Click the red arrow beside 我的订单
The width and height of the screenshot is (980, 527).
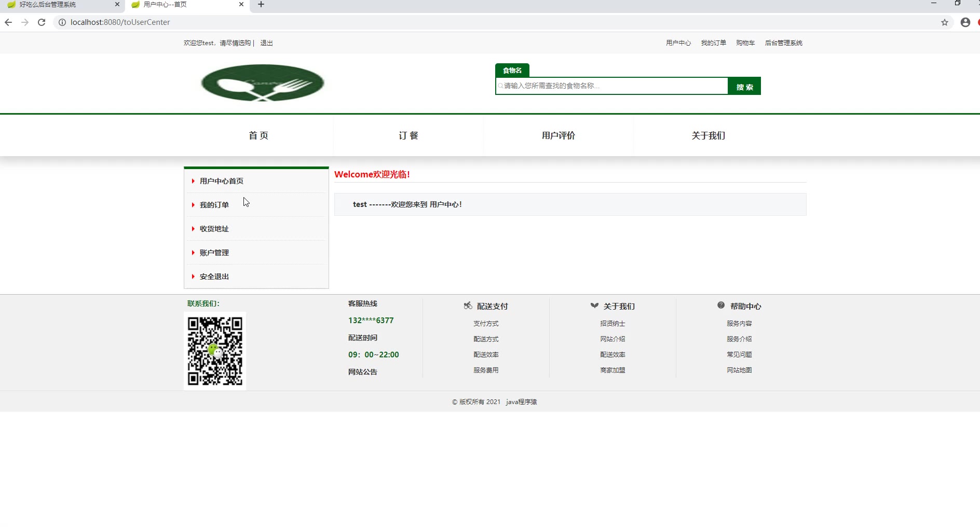coord(193,205)
